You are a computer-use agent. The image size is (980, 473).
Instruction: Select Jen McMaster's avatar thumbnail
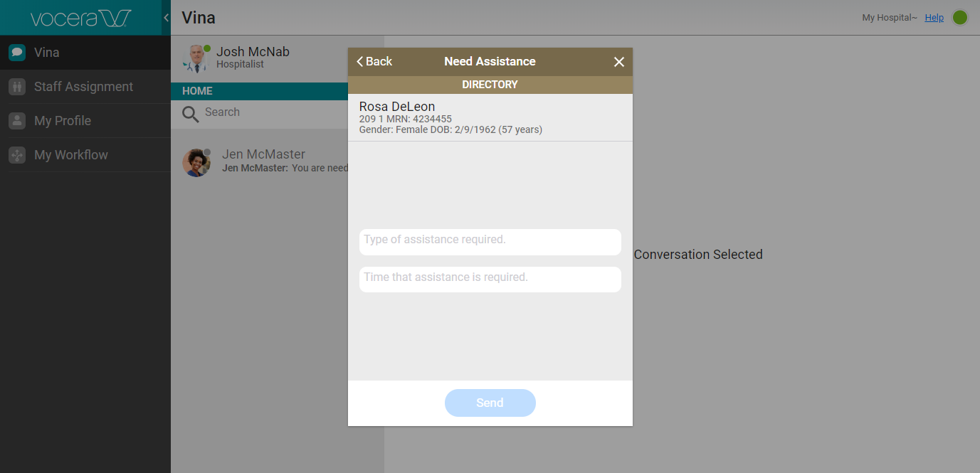click(x=196, y=162)
